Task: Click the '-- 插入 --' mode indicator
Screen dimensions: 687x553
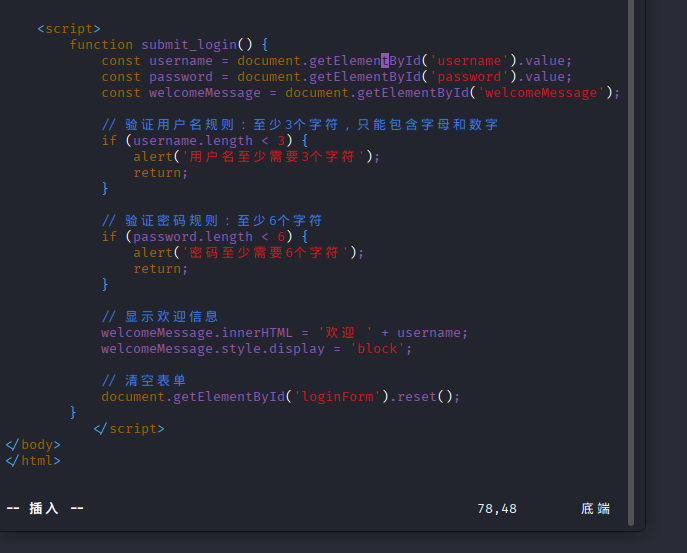Action: tap(45, 509)
